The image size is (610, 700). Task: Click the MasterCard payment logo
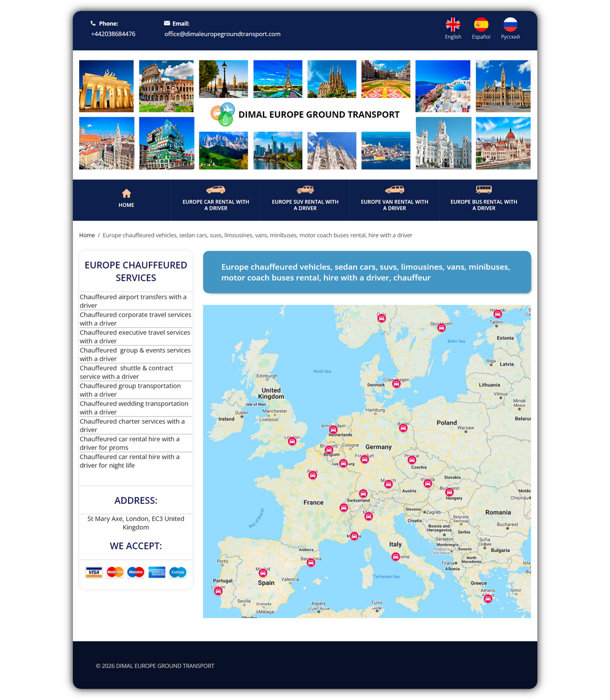pos(115,572)
